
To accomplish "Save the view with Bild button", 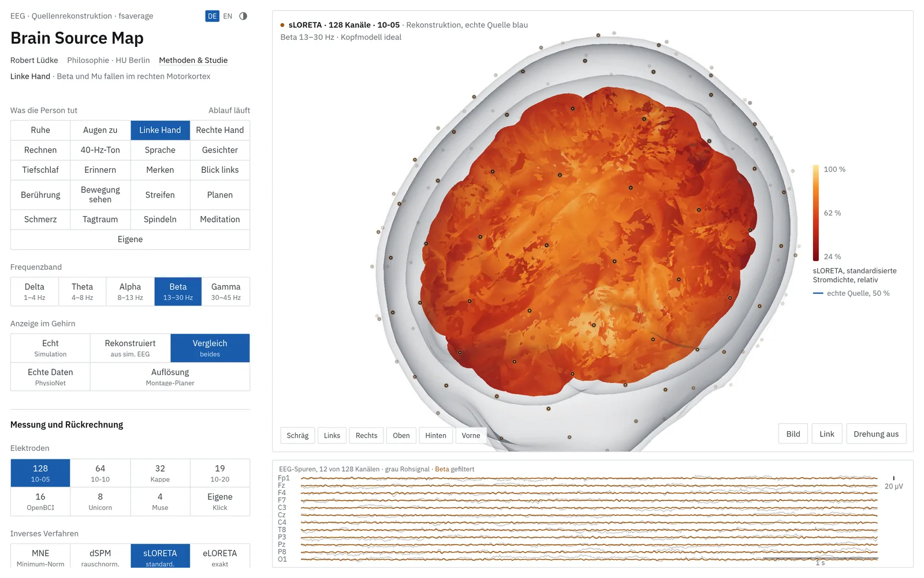I will tap(793, 434).
